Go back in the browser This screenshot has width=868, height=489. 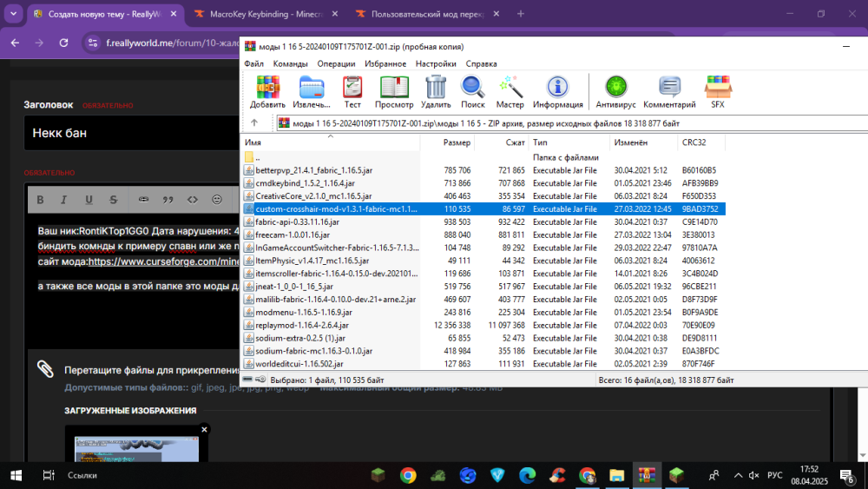click(x=15, y=43)
